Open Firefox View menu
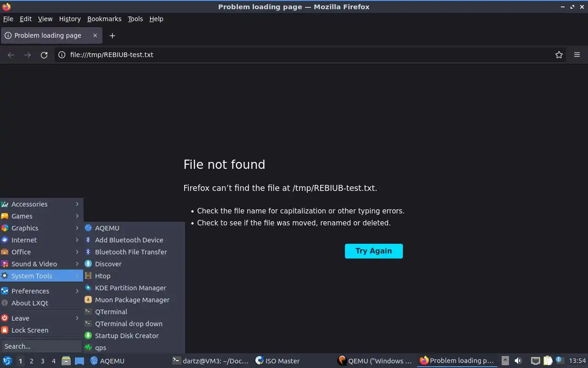Screen dimensions: 588x368 [x=45, y=19]
